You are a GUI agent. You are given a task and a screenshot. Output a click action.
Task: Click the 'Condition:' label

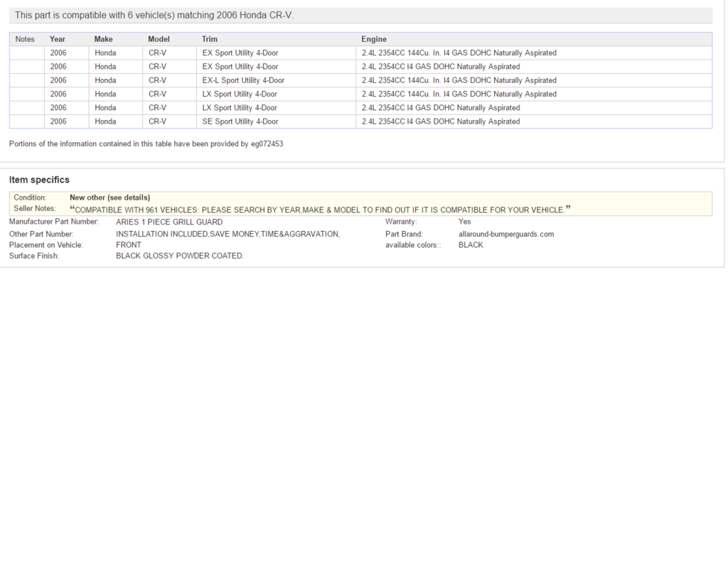[x=30, y=197]
